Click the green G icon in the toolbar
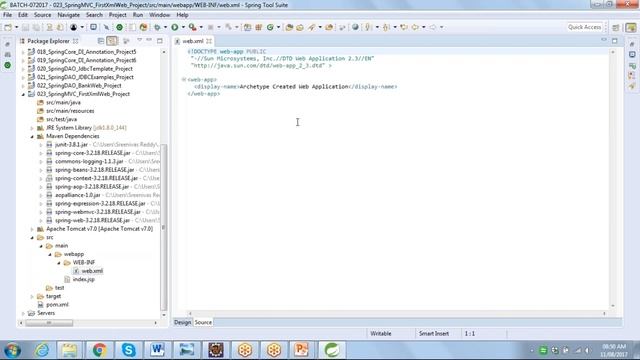This screenshot has width=640, height=360. (x=270, y=27)
